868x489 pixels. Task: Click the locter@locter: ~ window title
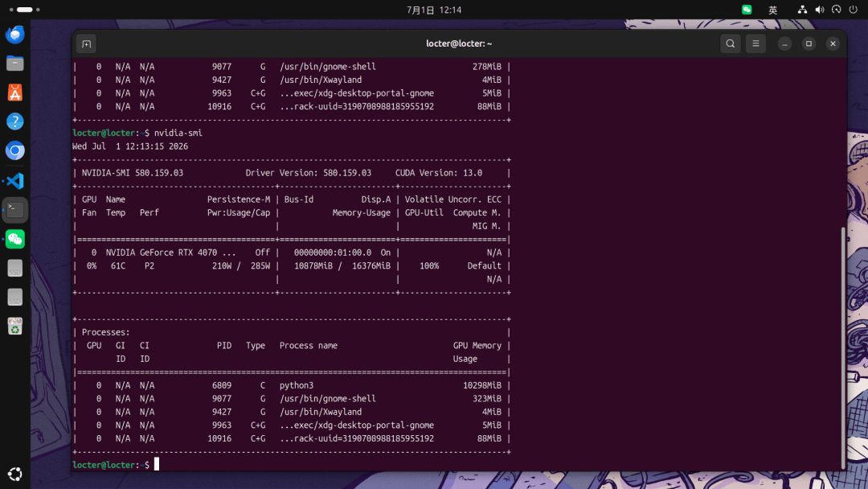(x=459, y=43)
